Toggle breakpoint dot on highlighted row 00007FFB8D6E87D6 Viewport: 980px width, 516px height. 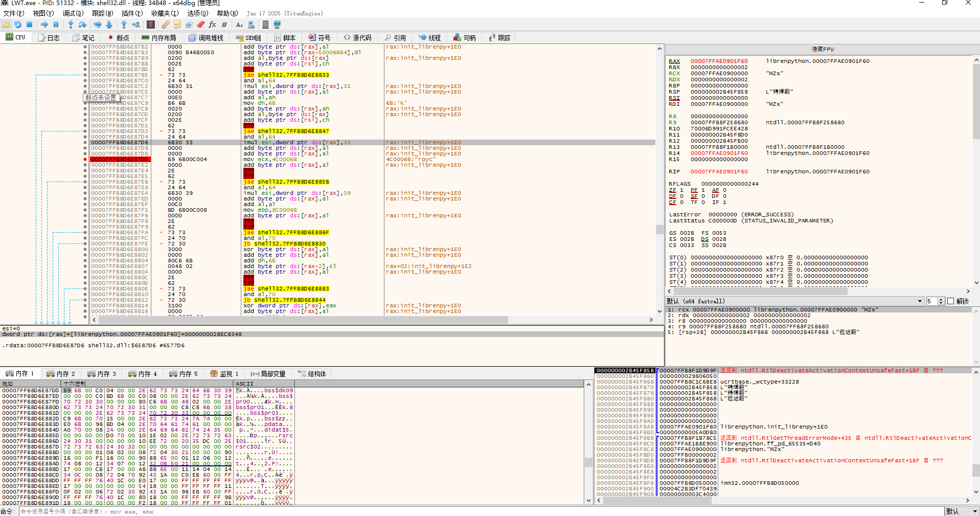85,143
